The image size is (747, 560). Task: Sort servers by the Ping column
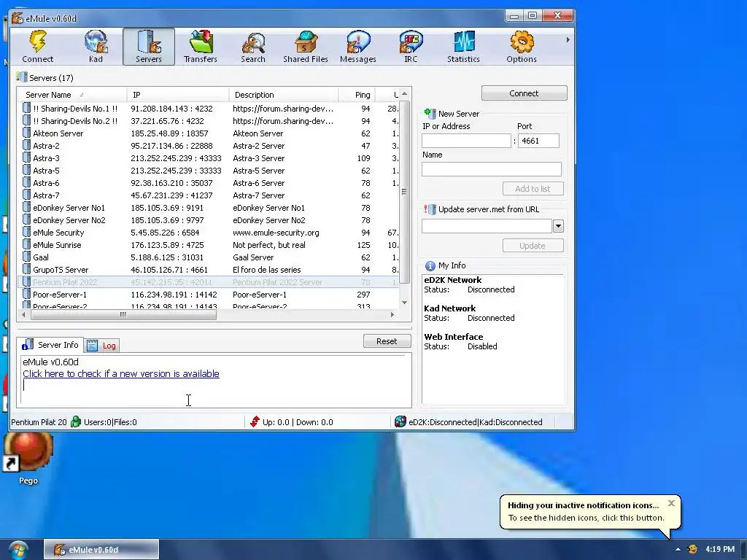click(357, 95)
